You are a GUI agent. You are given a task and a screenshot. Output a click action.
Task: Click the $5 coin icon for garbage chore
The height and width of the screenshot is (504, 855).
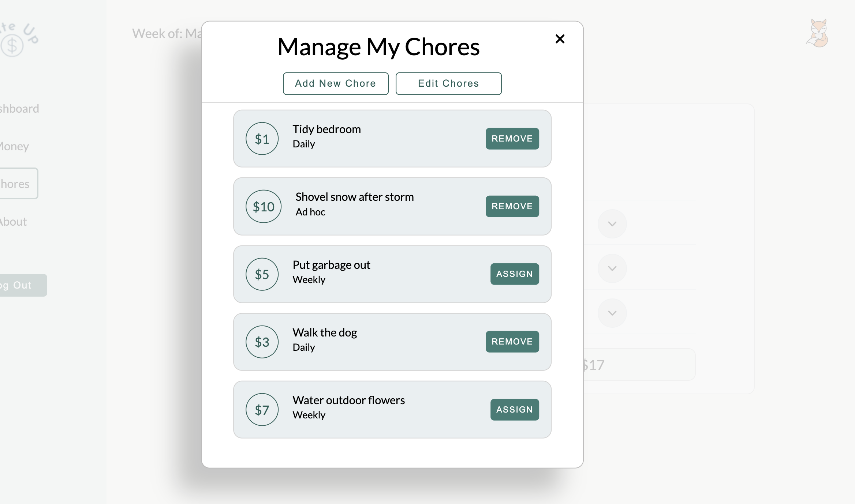(x=262, y=274)
